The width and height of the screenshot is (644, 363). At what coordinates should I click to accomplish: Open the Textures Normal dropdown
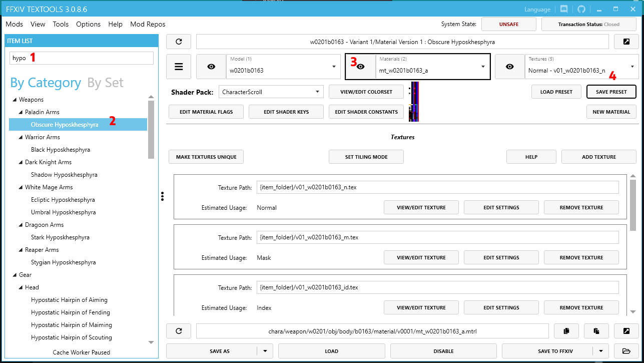[x=581, y=67]
